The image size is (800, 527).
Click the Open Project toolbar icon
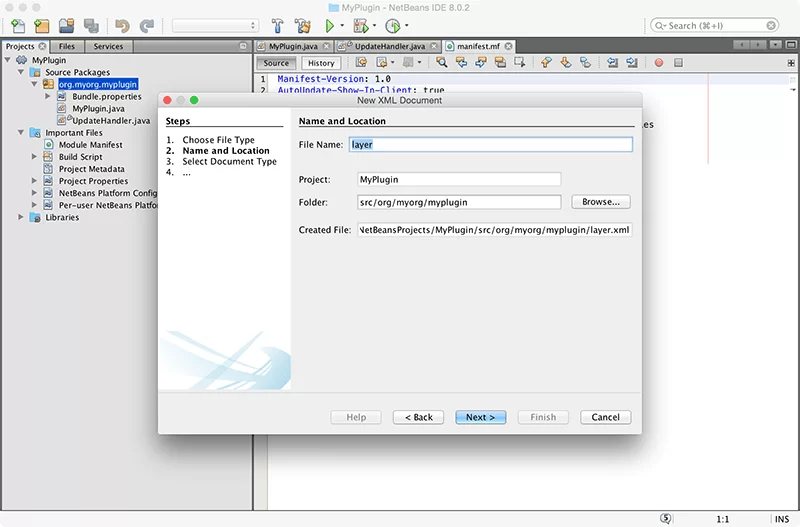pyautogui.click(x=66, y=26)
